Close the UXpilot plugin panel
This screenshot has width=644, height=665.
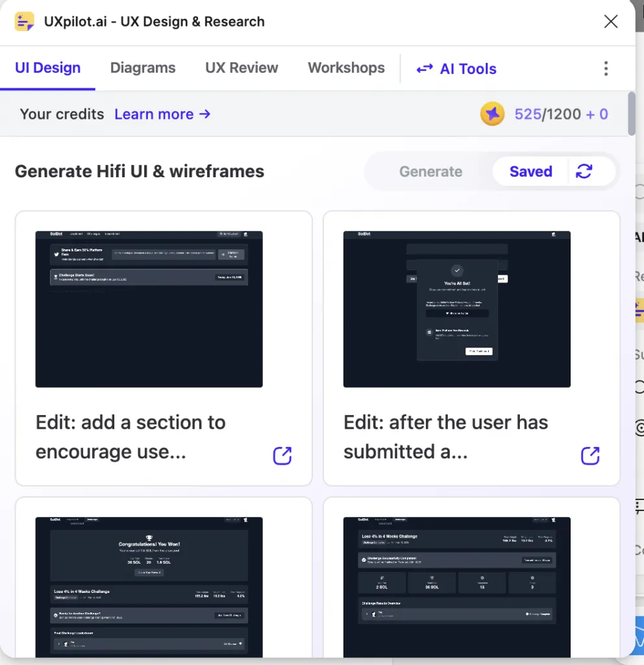coord(610,21)
